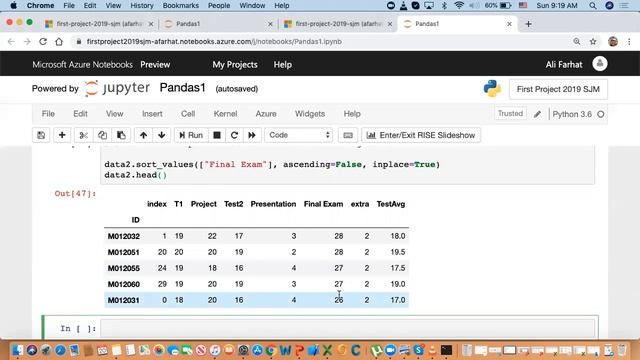The height and width of the screenshot is (360, 640).
Task: Open the View menu in Jupyter
Action: click(115, 114)
